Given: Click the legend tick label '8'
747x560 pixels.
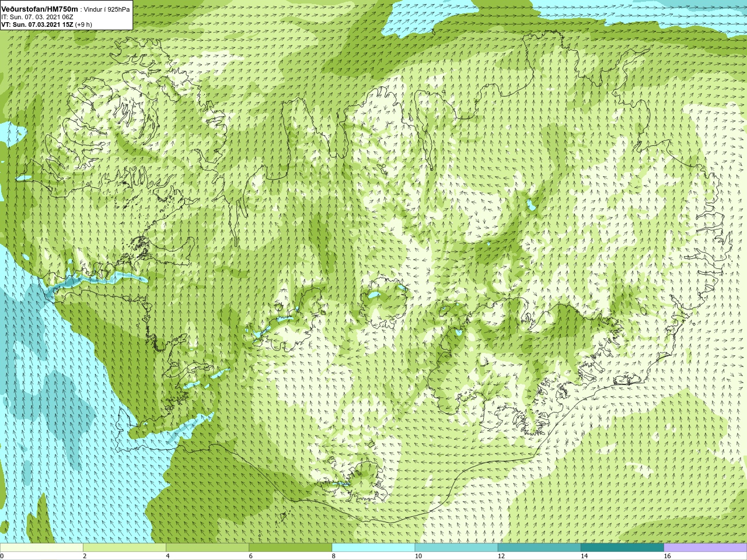Looking at the screenshot, I should [333, 556].
